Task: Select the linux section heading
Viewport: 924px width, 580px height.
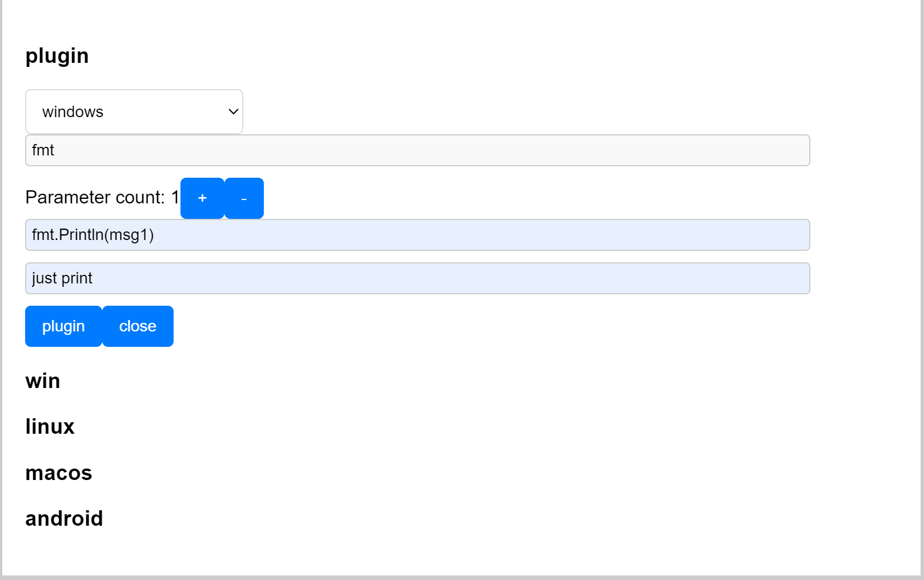Action: pos(50,427)
